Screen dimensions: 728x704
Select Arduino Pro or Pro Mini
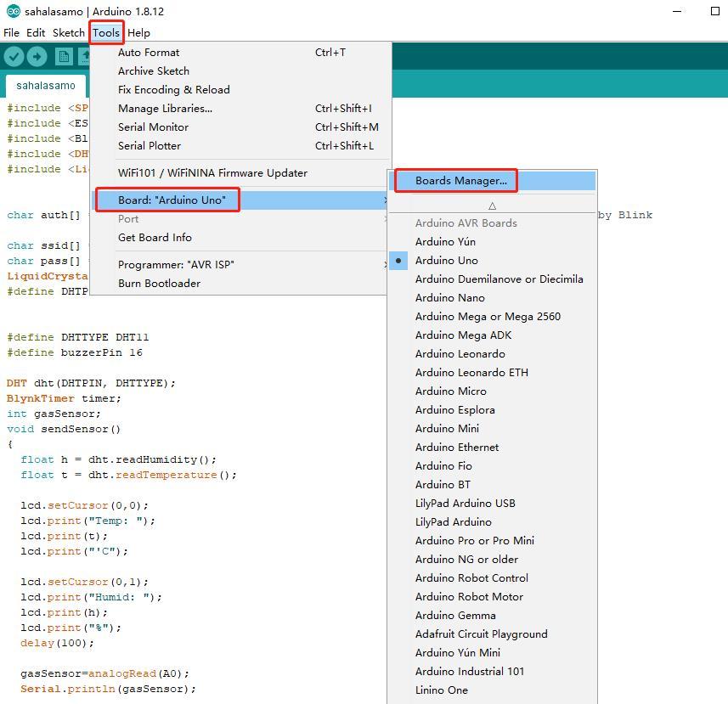tap(492, 541)
